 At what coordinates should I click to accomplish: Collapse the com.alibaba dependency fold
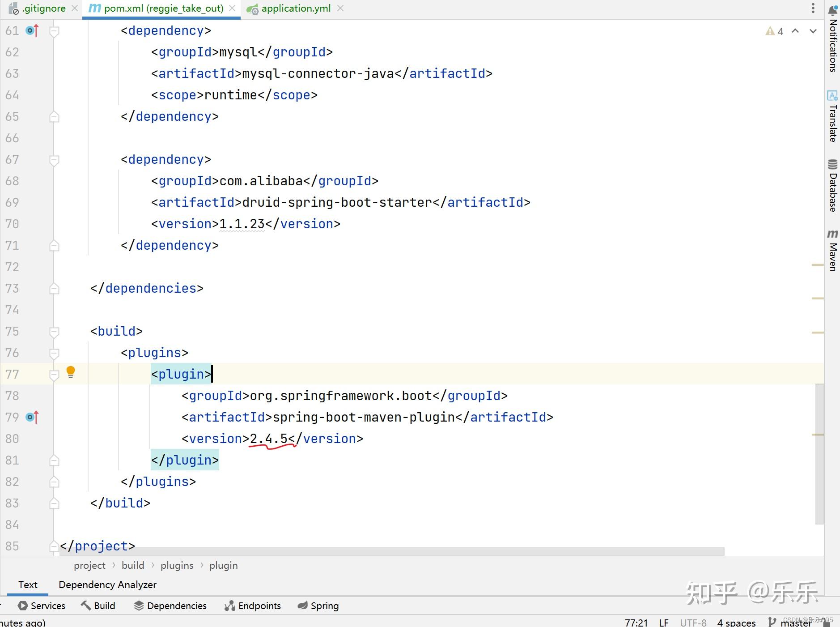tap(55, 160)
